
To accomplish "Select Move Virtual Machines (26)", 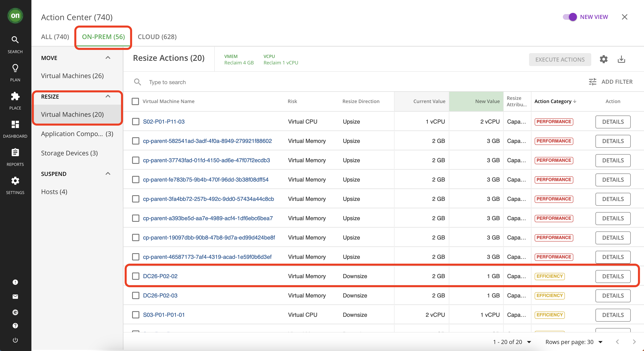I will pyautogui.click(x=72, y=76).
